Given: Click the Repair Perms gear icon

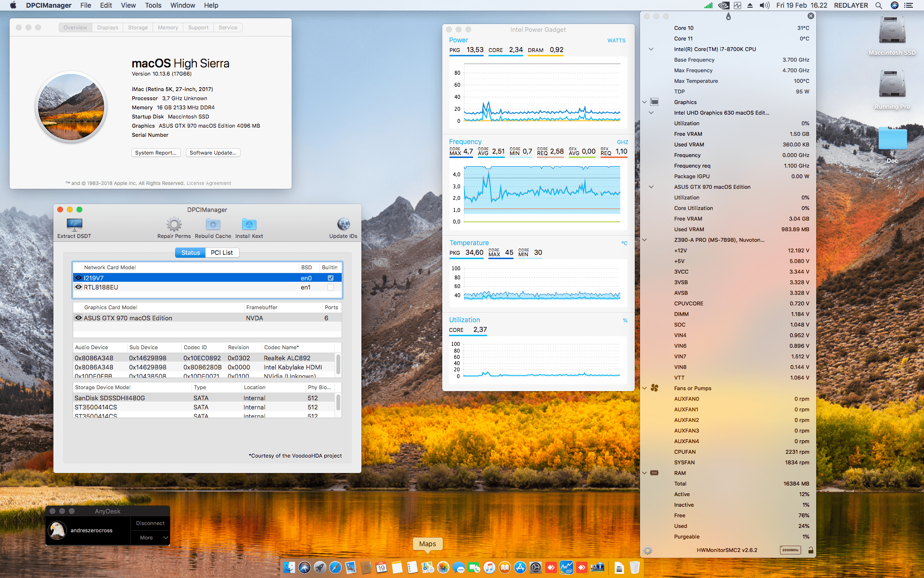Looking at the screenshot, I should (x=174, y=224).
